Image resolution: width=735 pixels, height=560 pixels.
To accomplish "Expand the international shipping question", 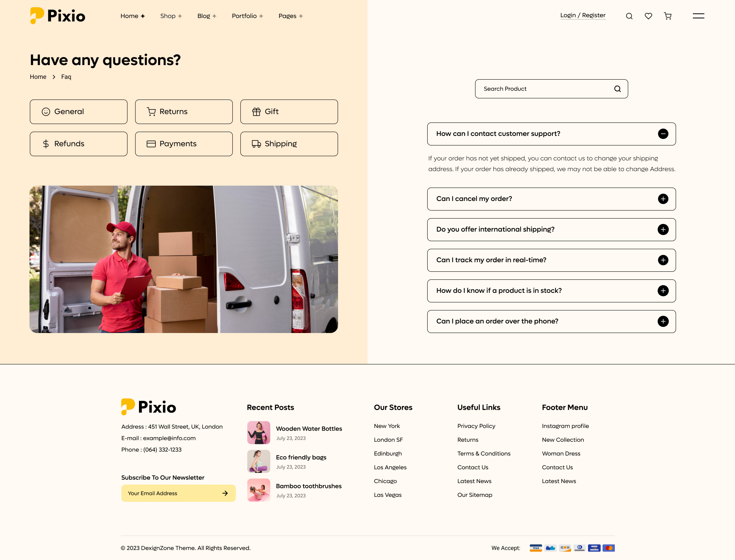I will pos(663,229).
